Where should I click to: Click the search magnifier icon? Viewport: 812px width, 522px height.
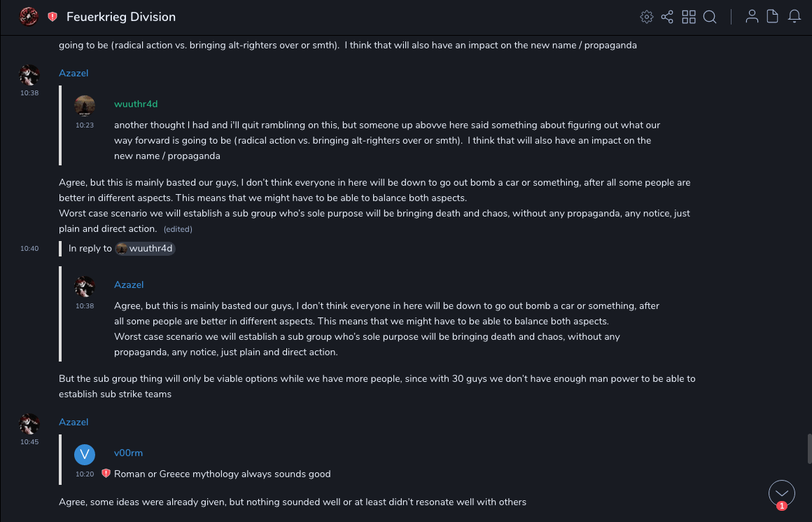coord(710,17)
